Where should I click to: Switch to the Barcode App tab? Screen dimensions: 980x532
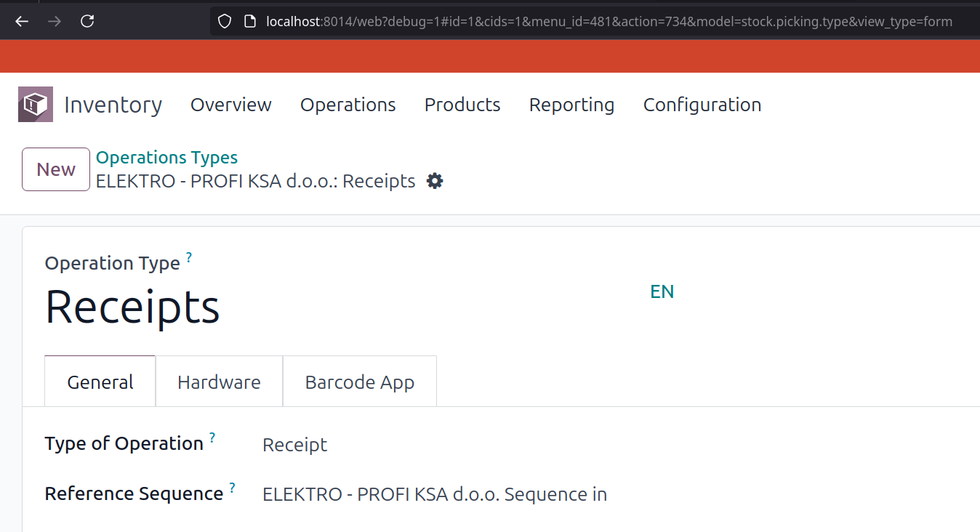point(360,382)
